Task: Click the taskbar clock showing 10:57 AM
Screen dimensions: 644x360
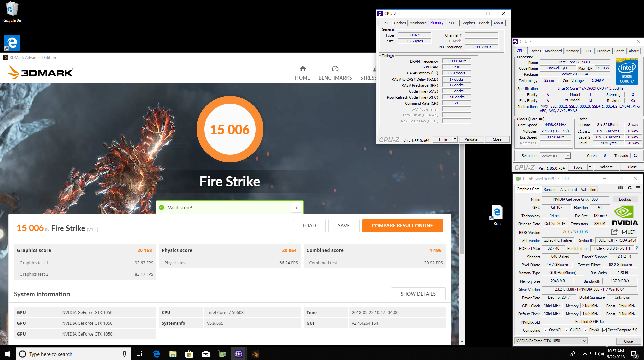Action: click(615, 354)
